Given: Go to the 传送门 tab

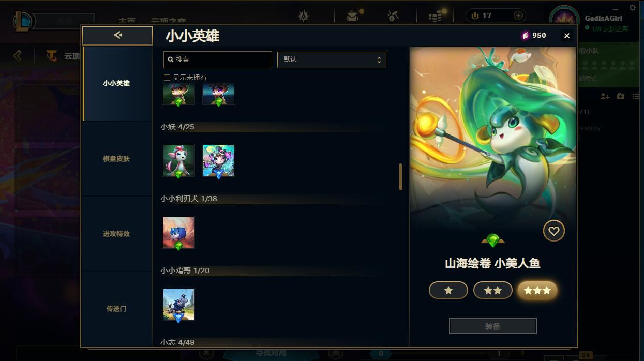Looking at the screenshot, I should [x=116, y=309].
